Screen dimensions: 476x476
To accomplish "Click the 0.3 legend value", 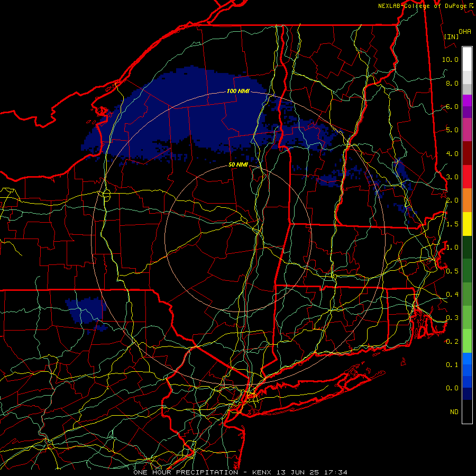I will 452,318.
